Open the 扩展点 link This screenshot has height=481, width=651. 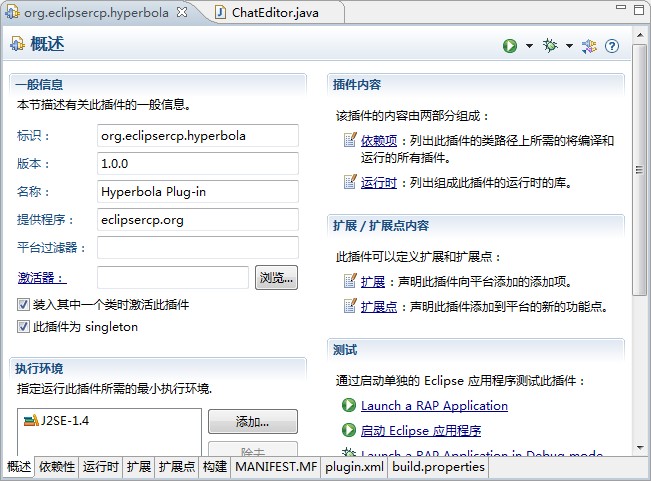379,307
